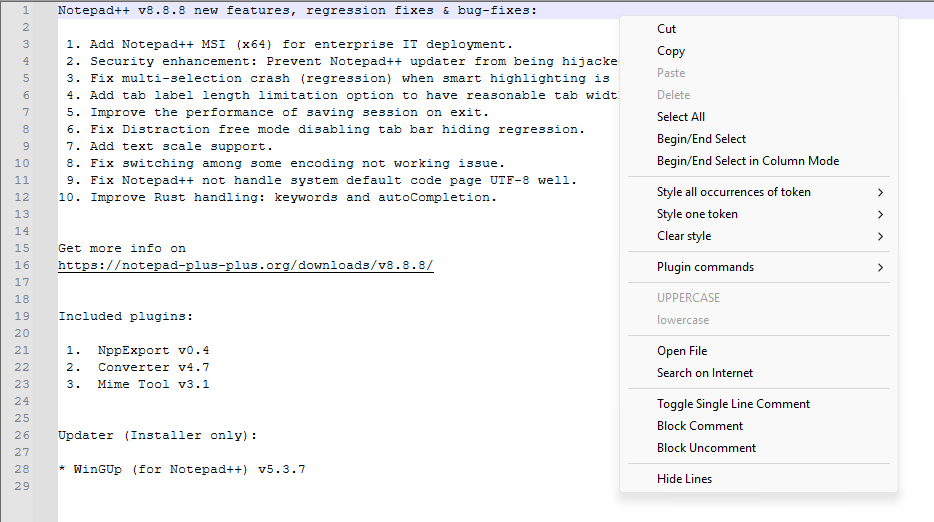The image size is (934, 522).
Task: Choose Open File from context menu
Action: tap(682, 351)
